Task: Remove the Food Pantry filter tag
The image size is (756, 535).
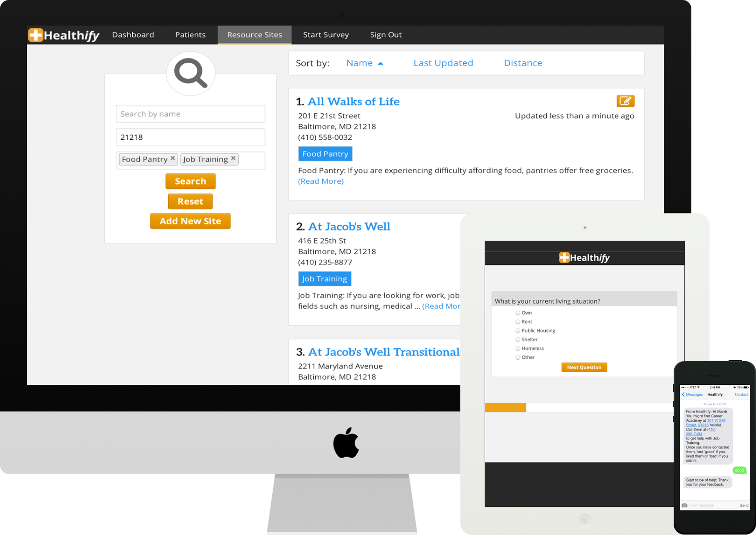Action: (x=173, y=158)
